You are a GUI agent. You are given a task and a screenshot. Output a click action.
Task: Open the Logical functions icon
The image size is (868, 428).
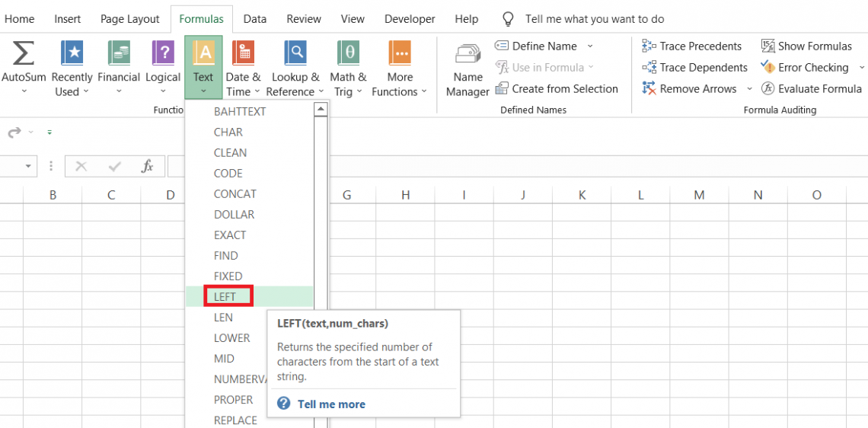click(x=163, y=54)
